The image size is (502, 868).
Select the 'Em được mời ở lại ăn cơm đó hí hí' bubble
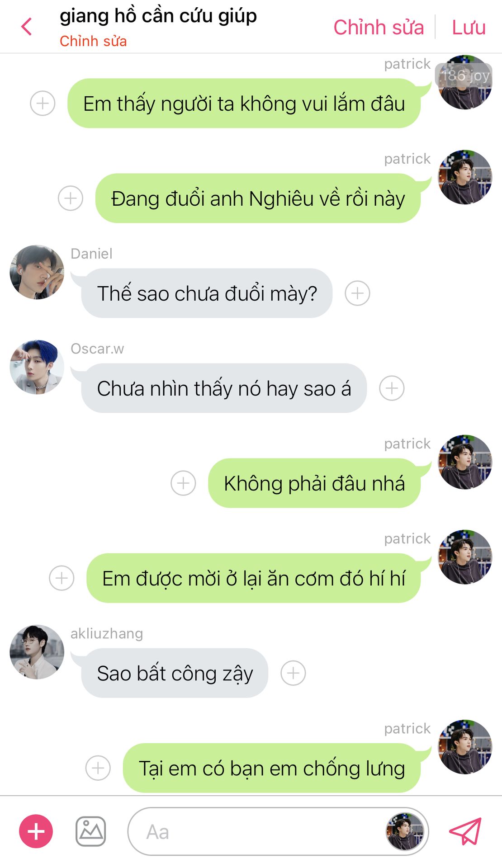pos(253,578)
